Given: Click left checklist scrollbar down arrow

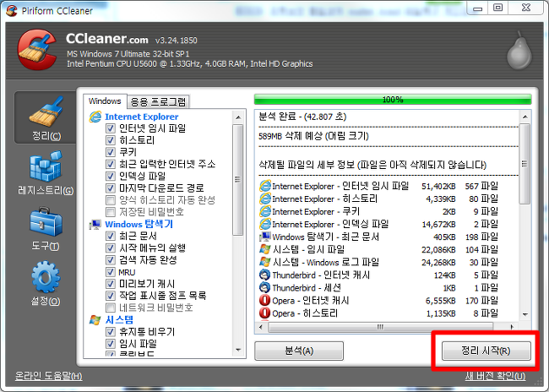Looking at the screenshot, I should pyautogui.click(x=238, y=350).
